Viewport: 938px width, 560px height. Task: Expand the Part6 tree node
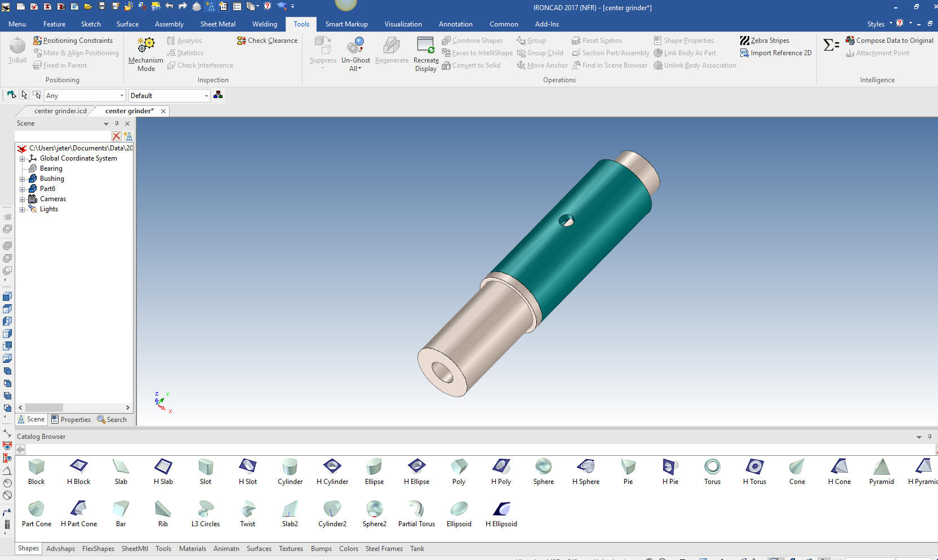(23, 189)
